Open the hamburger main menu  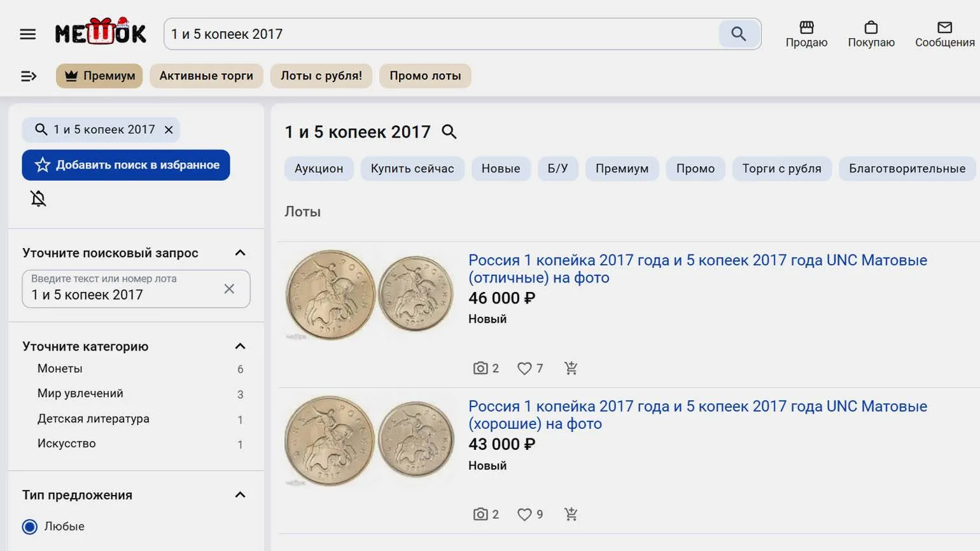28,34
